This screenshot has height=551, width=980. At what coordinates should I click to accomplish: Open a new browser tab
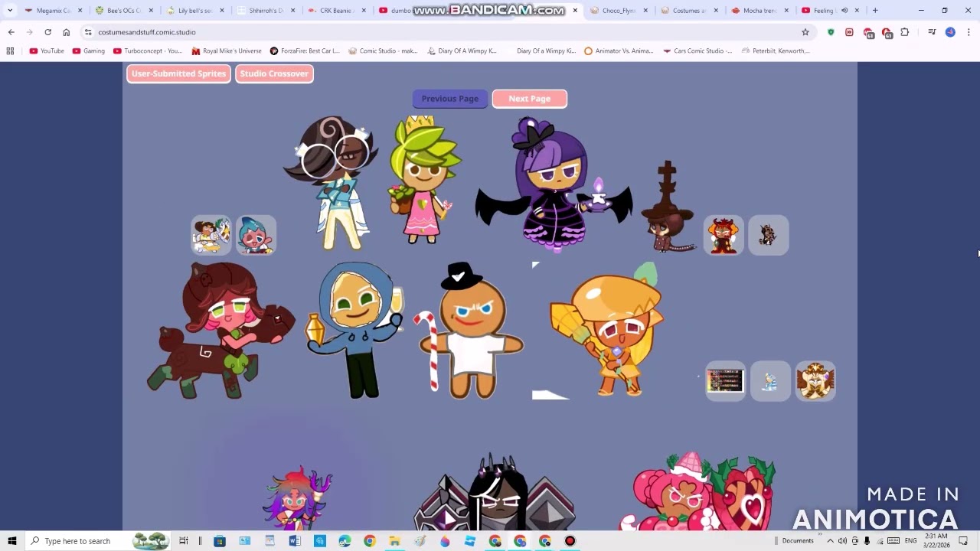875,11
